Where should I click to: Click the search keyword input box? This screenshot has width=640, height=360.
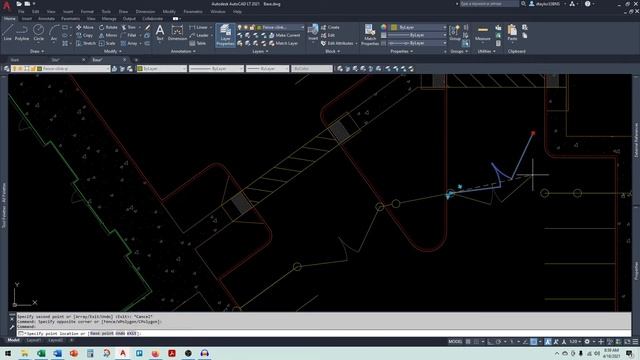[x=489, y=4]
